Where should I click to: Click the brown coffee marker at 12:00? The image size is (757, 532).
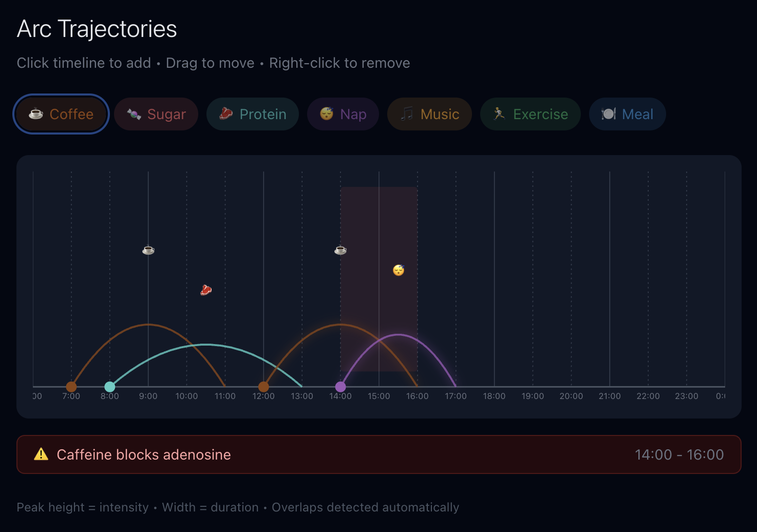click(263, 387)
